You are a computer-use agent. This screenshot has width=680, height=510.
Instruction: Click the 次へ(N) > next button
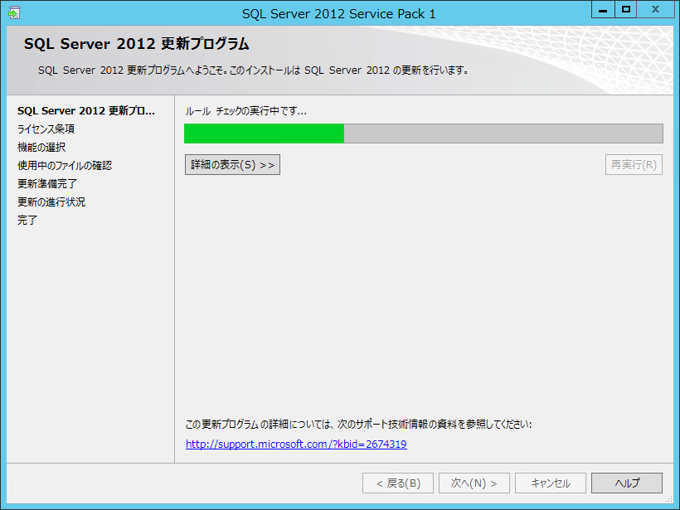(x=474, y=483)
